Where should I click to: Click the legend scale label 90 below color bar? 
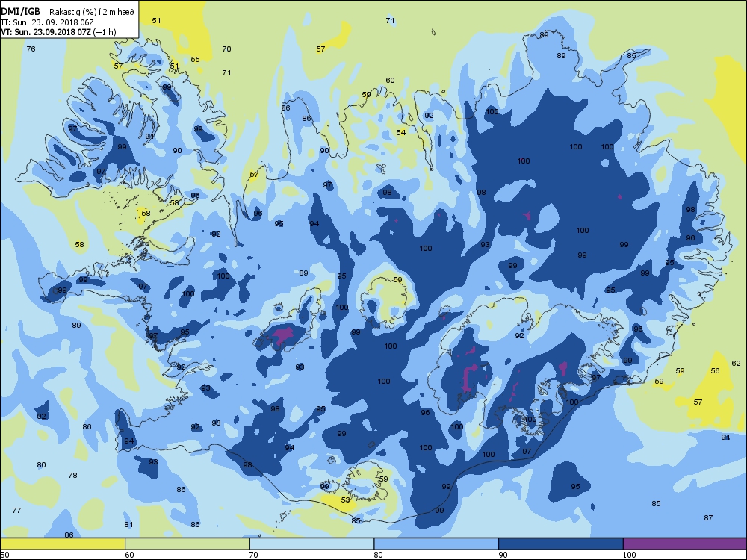coord(503,555)
